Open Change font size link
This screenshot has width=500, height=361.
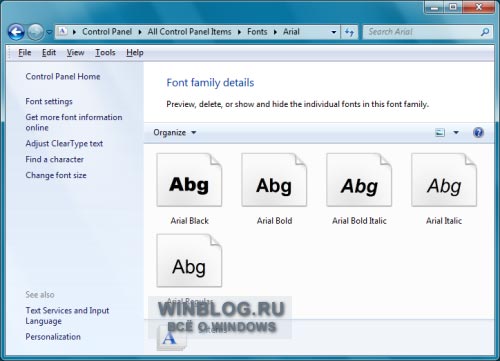tap(56, 175)
